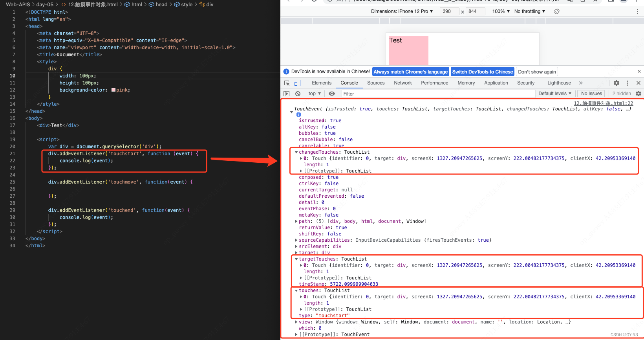Screen dimensions: 644x340
Task: Switch to the Performance tab
Action: coord(434,83)
